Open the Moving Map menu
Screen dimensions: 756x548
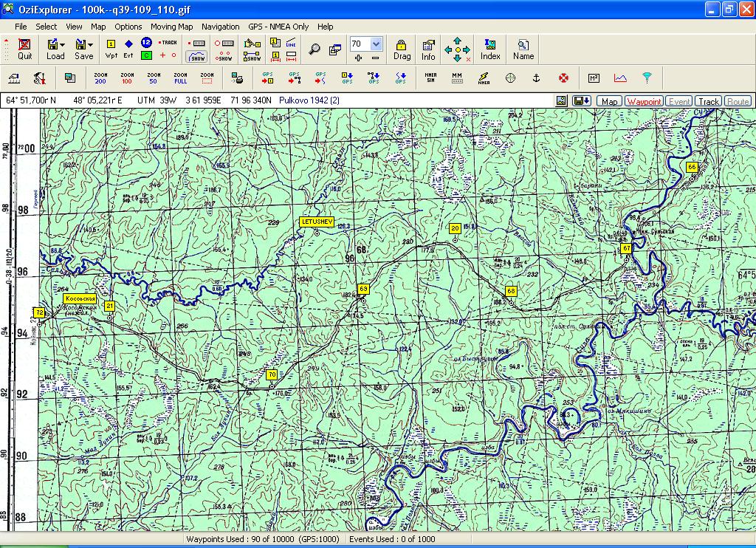171,27
